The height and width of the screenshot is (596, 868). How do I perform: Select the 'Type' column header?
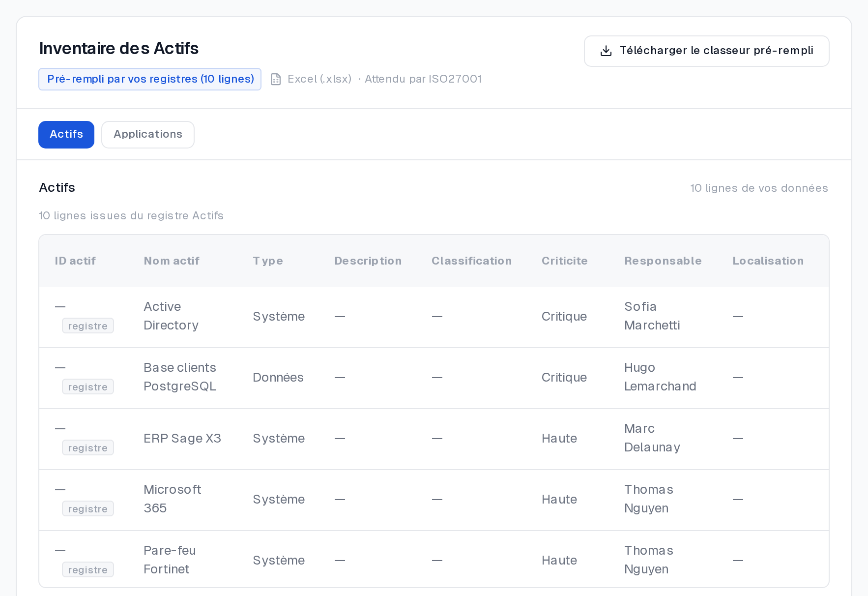coord(268,261)
